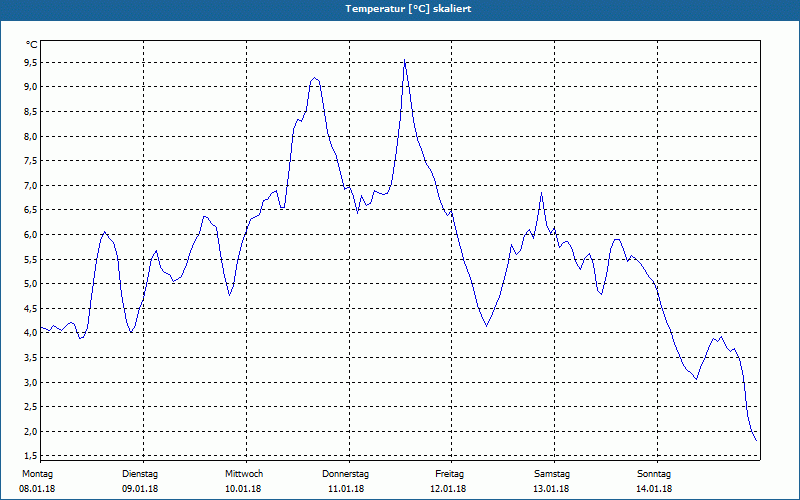Viewport: 800px width, 500px height.
Task: Click the 8,0 y-axis label
Action: tap(31, 136)
